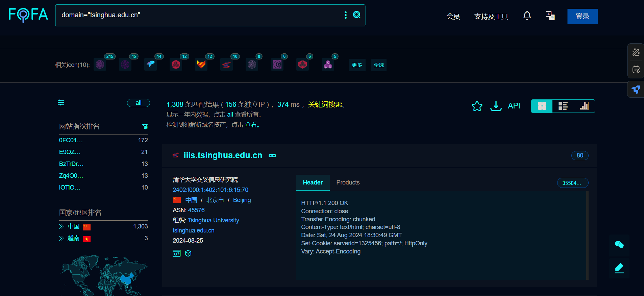644x296 pixels.
Task: Click the feedback pencil icon
Action: tap(619, 268)
